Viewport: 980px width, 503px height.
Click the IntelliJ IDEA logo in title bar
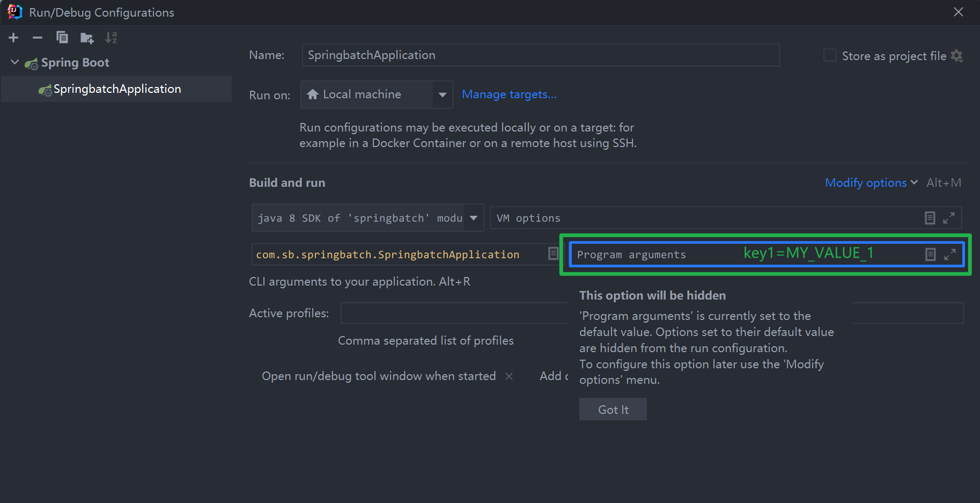tap(14, 12)
